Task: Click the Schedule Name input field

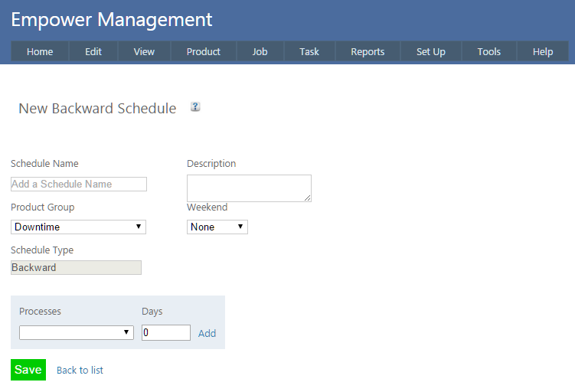Action: tap(78, 184)
